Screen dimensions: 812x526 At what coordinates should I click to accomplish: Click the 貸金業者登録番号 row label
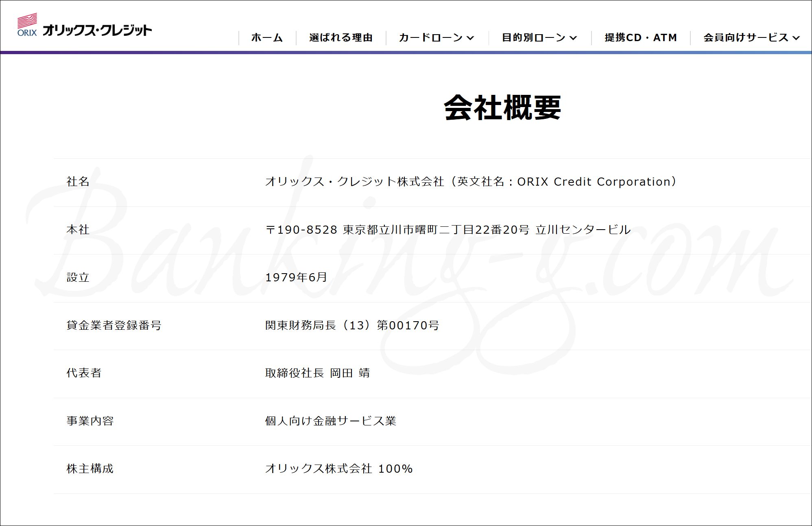(114, 325)
